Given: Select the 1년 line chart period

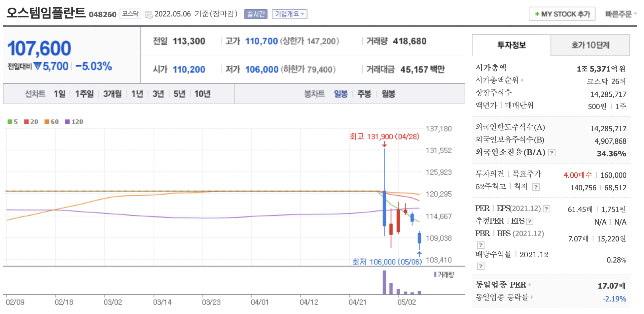Looking at the screenshot, I should tap(137, 94).
